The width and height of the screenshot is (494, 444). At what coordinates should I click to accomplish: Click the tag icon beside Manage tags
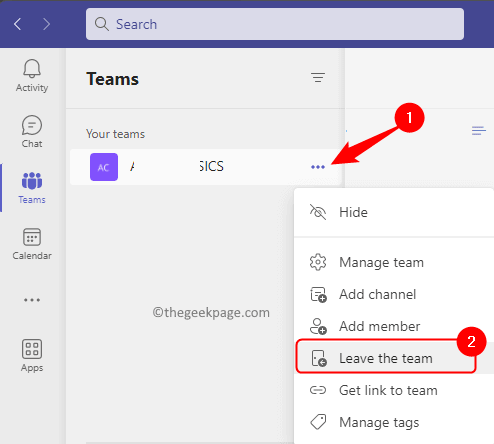tap(318, 422)
